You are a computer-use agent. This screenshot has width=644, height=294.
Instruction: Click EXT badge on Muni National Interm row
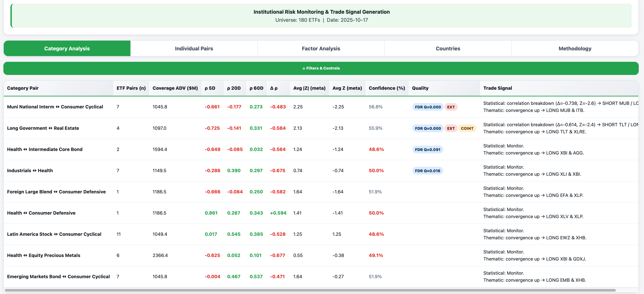[x=451, y=107]
